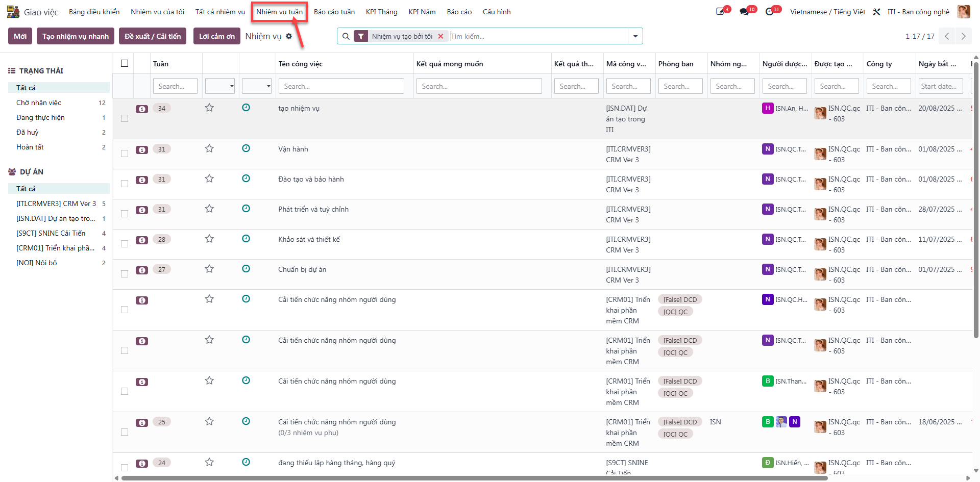This screenshot has height=482, width=980.
Task: Open the company switcher ITI - Ban công nghệ
Action: click(x=918, y=12)
